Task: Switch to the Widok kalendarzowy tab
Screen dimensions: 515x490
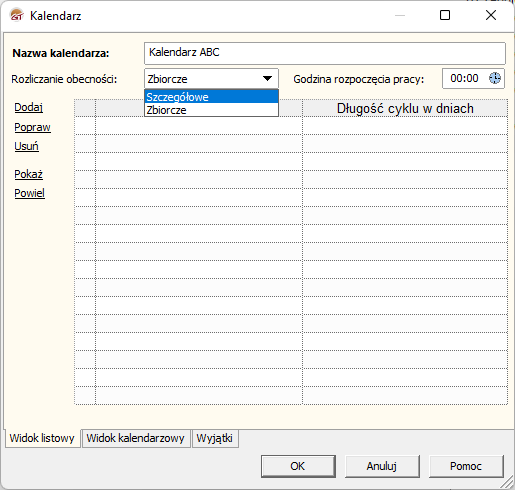Action: pyautogui.click(x=135, y=438)
